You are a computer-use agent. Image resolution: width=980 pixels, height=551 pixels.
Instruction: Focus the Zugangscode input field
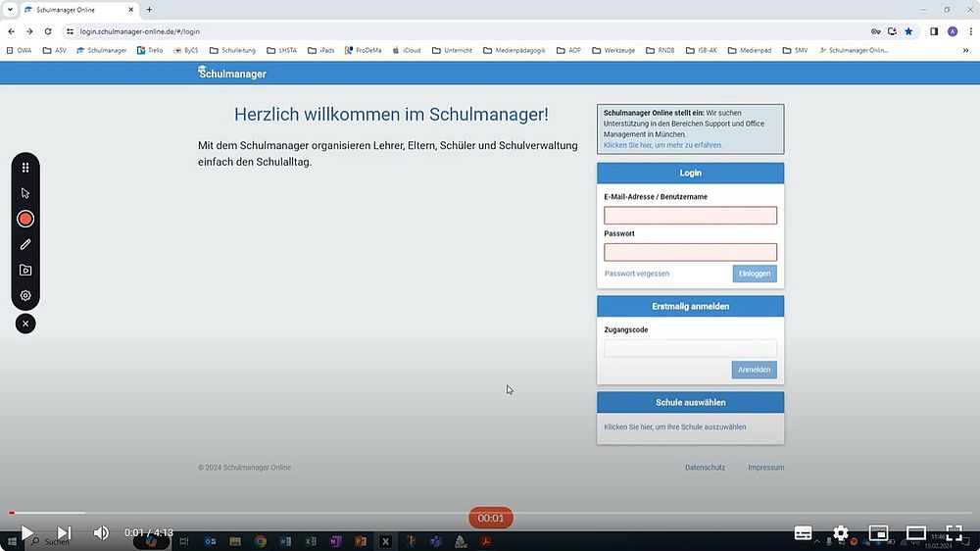click(x=690, y=348)
